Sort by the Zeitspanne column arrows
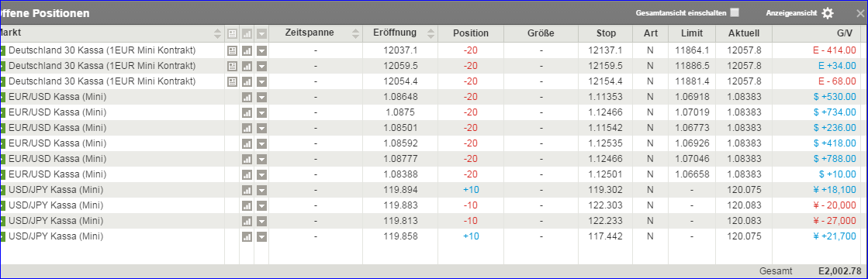The image size is (868, 279). (356, 33)
